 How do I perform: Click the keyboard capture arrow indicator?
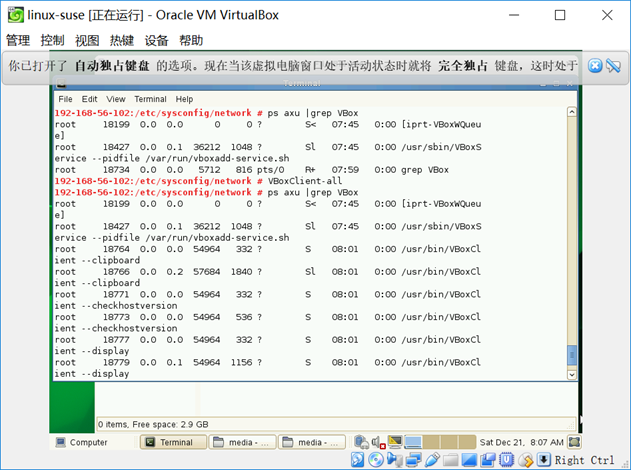(543, 459)
